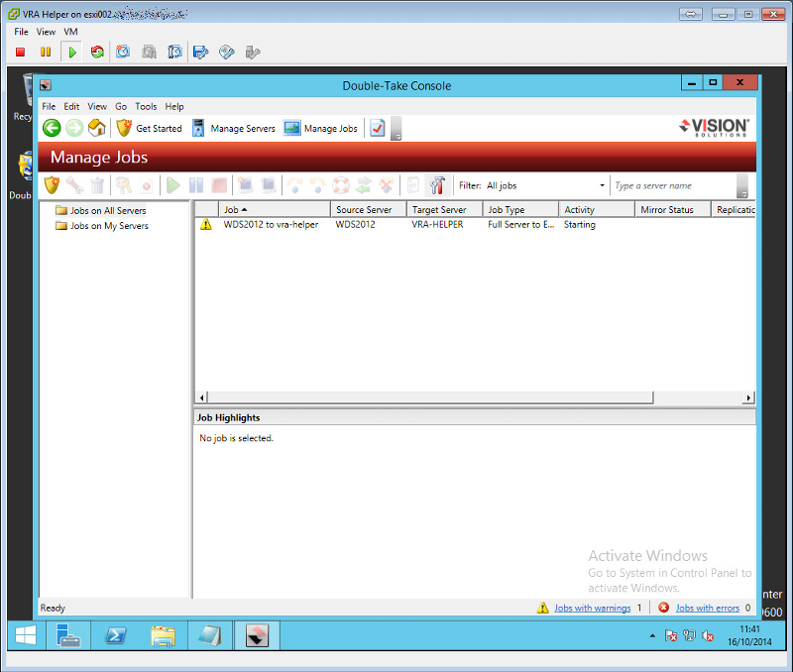Click the muted volume tray icon
The height and width of the screenshot is (672, 793).
(x=708, y=636)
